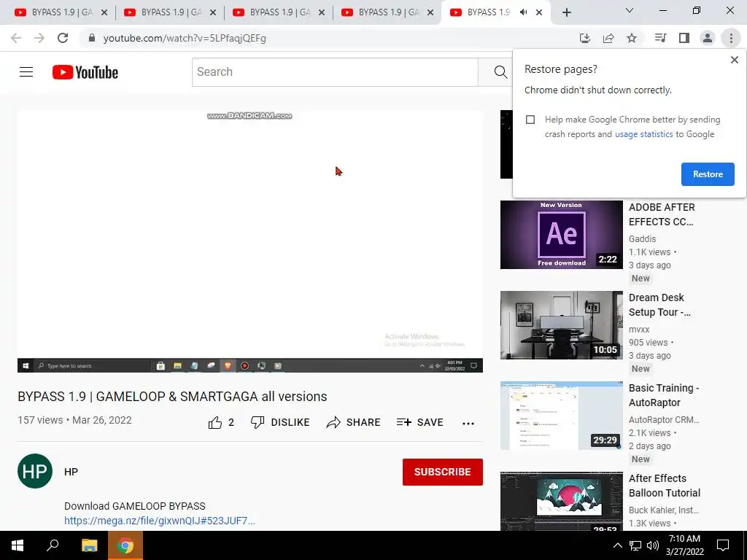Click Dream Desk Setup Tour title
This screenshot has height=560, width=747.
[x=659, y=306]
